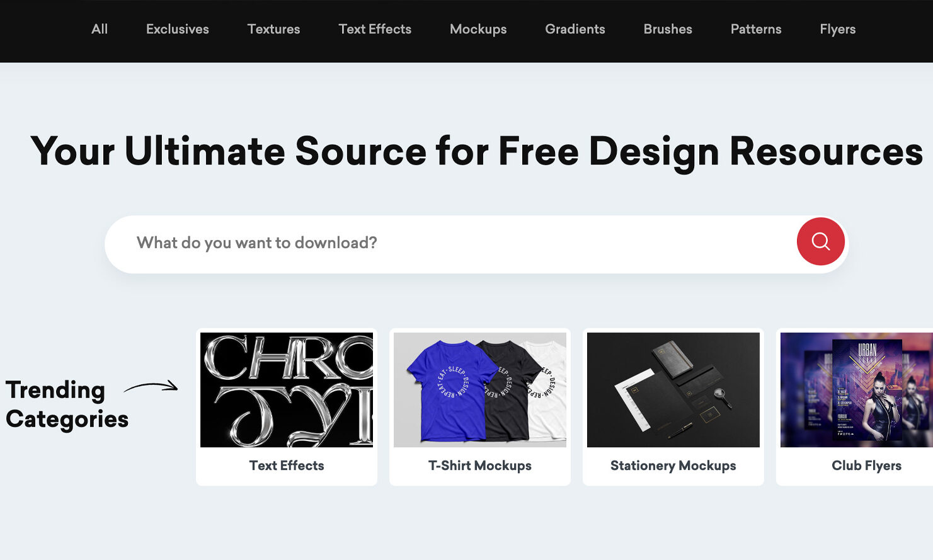This screenshot has width=933, height=560.
Task: Open Mockups from the navigation bar
Action: [478, 29]
